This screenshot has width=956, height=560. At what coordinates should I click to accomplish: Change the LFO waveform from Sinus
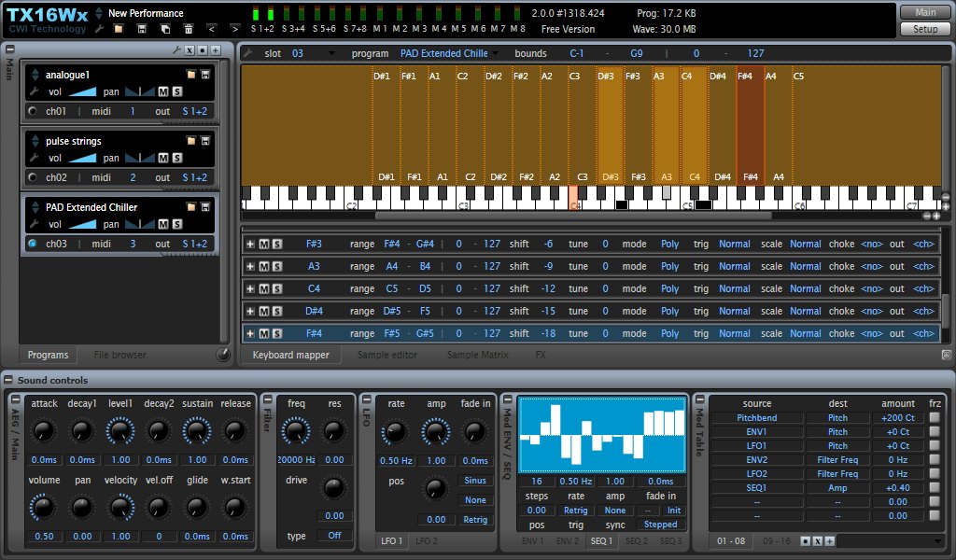click(475, 481)
